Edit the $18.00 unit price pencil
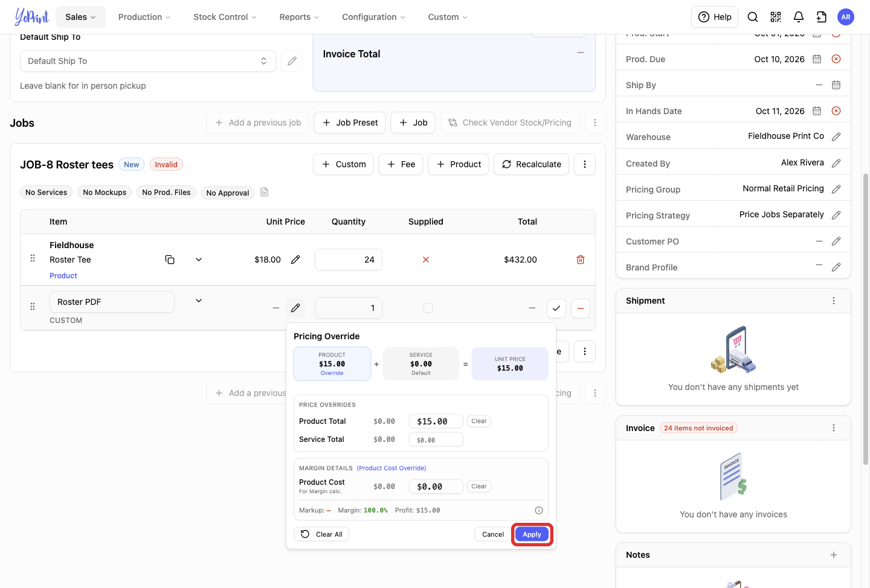This screenshot has height=588, width=870. pos(295,260)
